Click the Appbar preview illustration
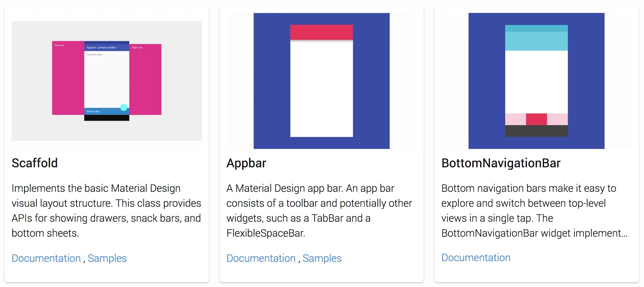The height and width of the screenshot is (287, 644). click(322, 81)
